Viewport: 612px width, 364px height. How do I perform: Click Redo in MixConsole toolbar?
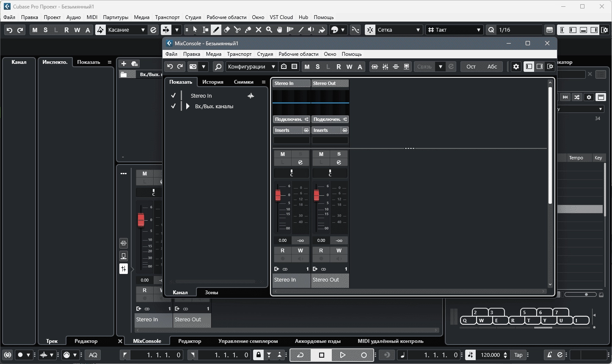click(180, 66)
